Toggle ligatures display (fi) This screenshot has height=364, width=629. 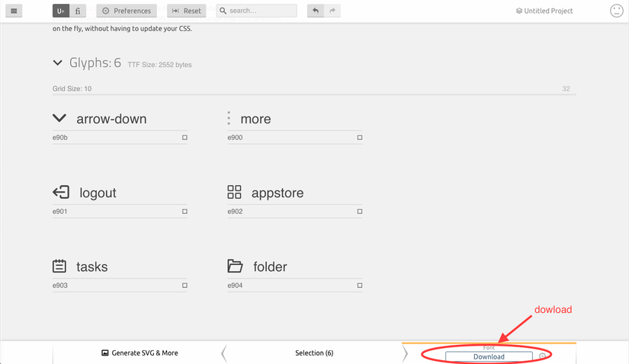pos(77,11)
